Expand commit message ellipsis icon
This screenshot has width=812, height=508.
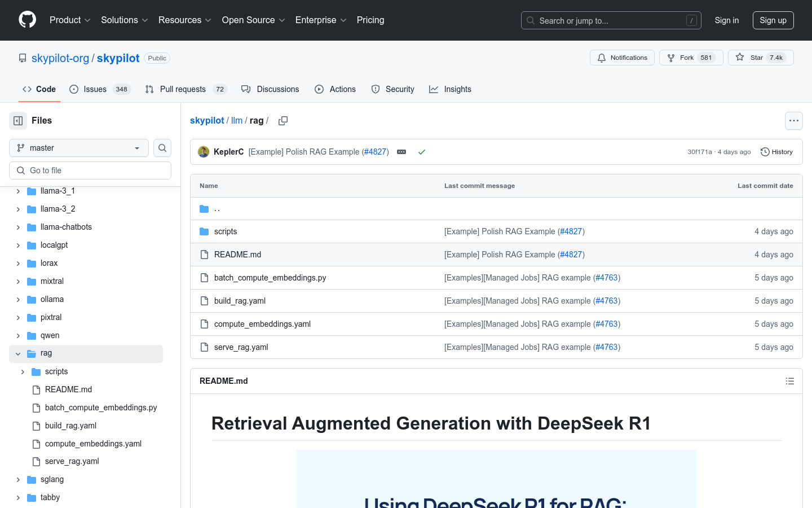click(401, 152)
